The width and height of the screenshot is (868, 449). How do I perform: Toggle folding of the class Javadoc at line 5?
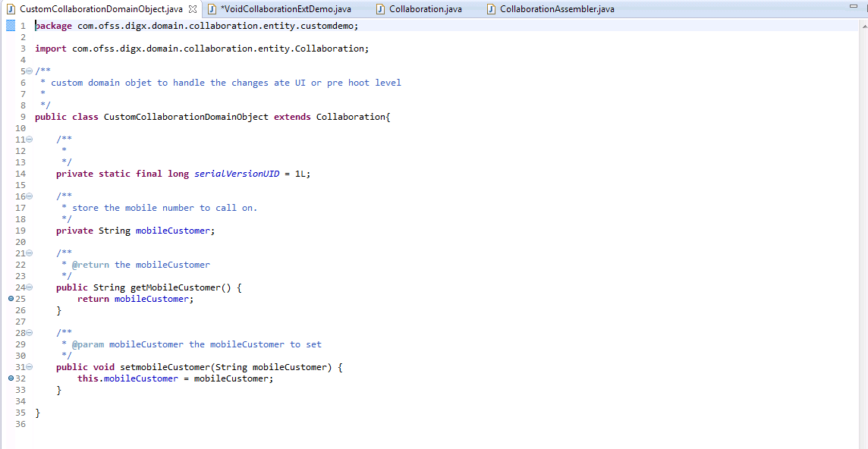click(x=28, y=71)
